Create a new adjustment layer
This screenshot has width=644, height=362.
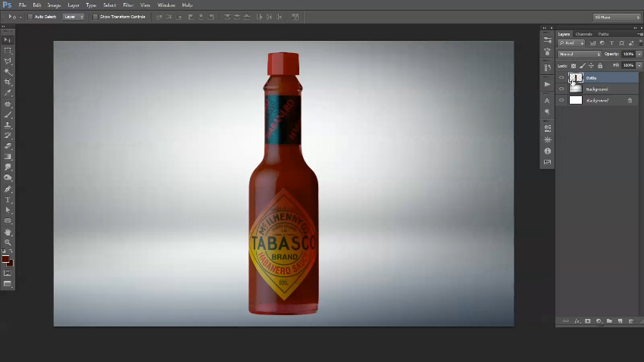click(x=599, y=321)
